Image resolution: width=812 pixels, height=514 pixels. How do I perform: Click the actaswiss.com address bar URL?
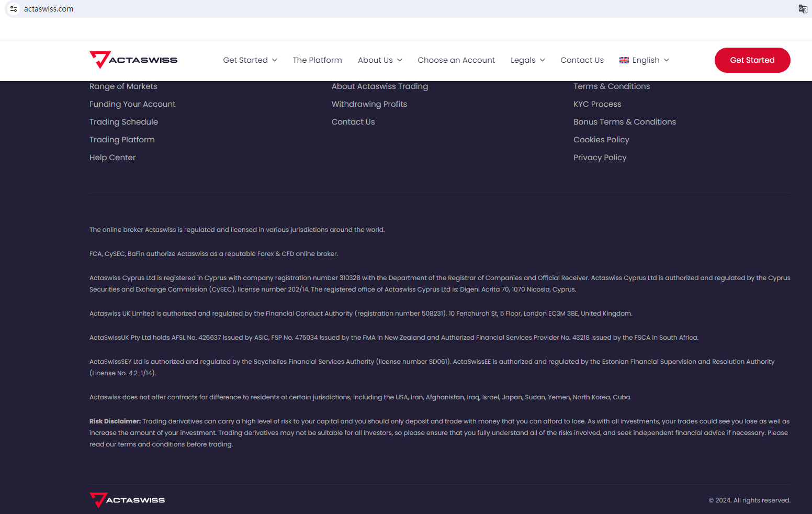(x=49, y=9)
